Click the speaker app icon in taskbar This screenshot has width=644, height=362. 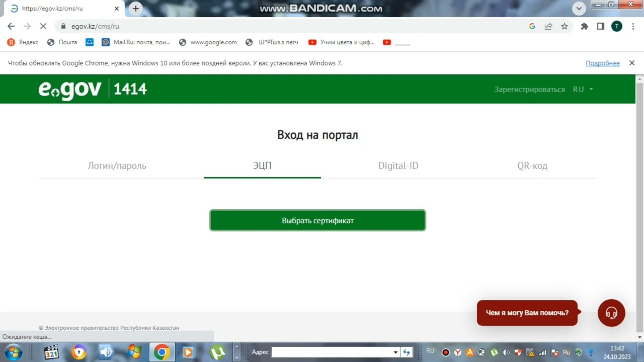(x=106, y=352)
